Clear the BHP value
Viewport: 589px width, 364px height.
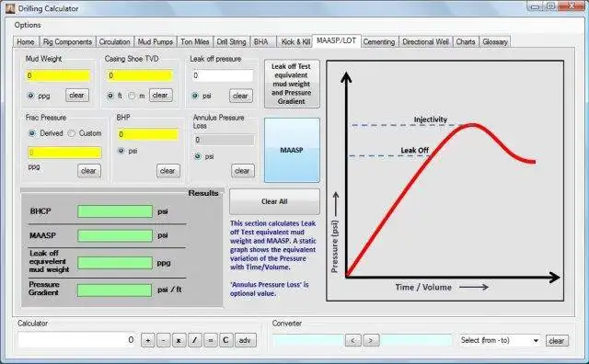[167, 171]
